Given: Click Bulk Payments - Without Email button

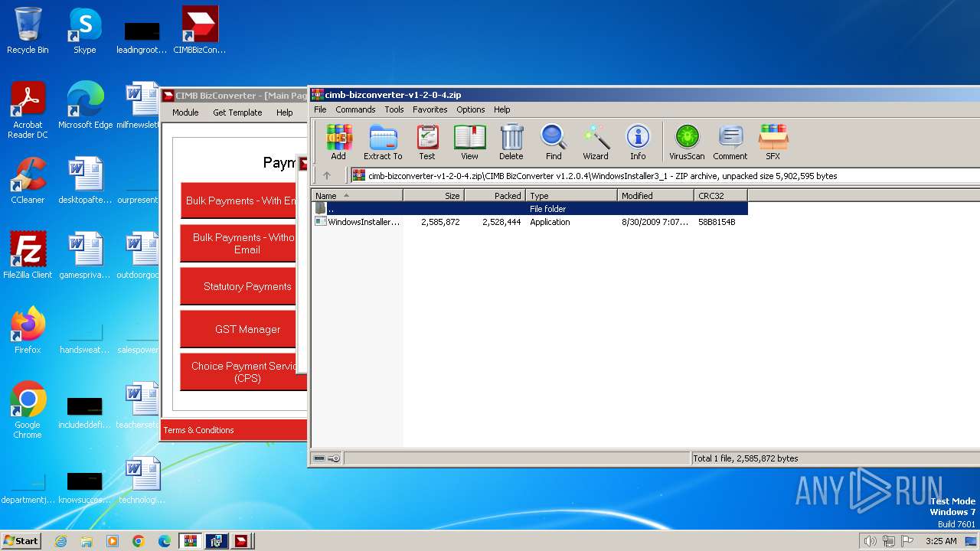Looking at the screenshot, I should [238, 243].
